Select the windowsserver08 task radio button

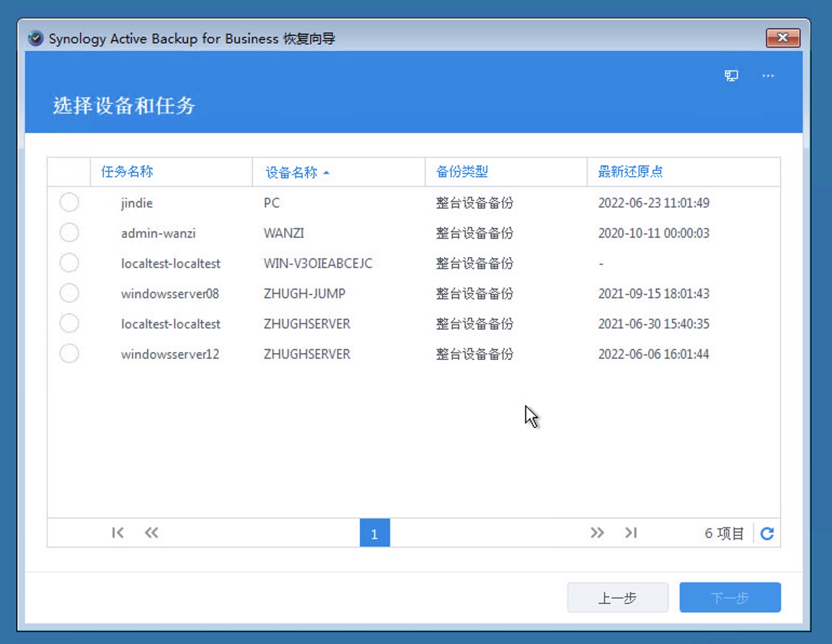pyautogui.click(x=69, y=293)
